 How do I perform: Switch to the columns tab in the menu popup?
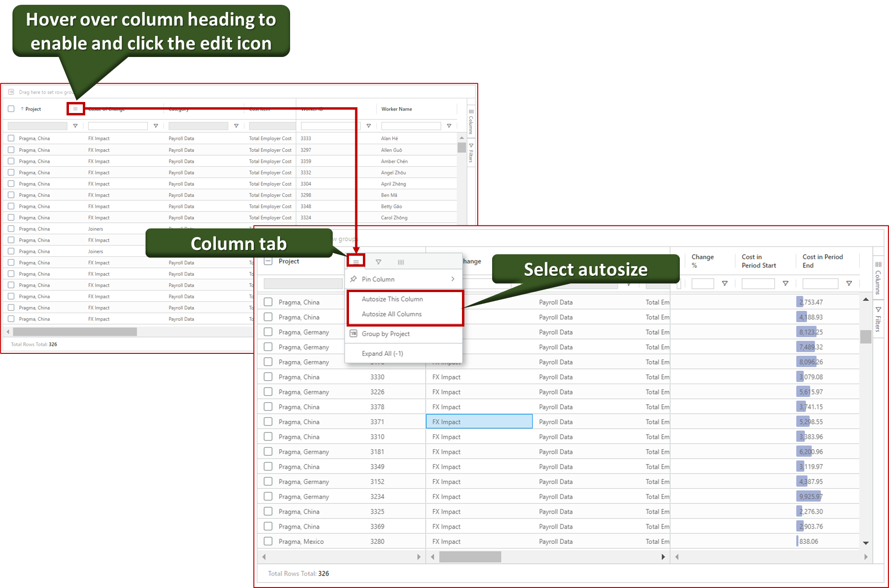(x=401, y=262)
